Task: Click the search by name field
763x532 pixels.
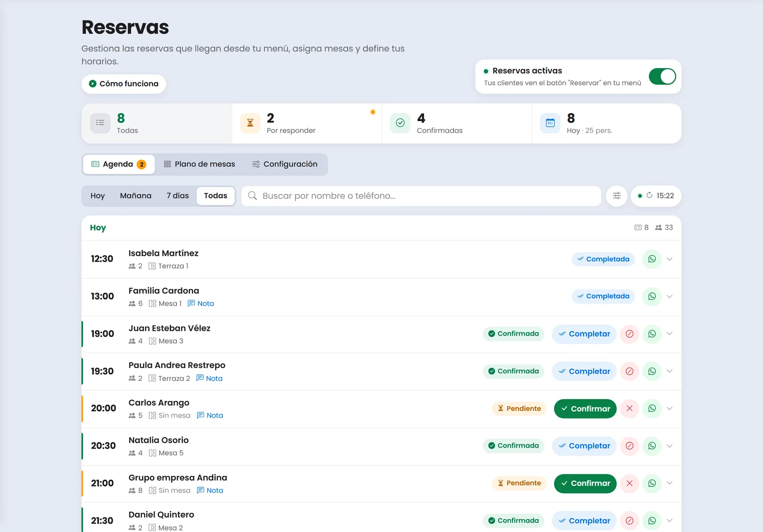Action: click(421, 196)
